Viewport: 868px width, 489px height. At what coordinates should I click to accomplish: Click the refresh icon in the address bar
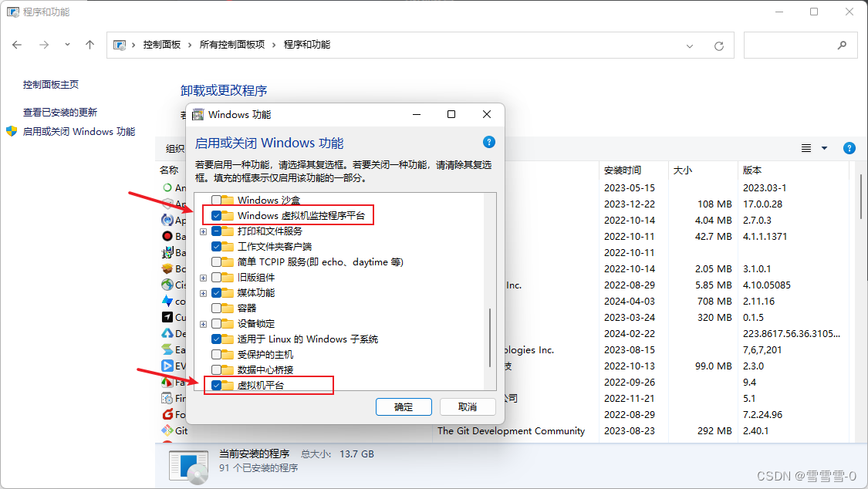(718, 46)
